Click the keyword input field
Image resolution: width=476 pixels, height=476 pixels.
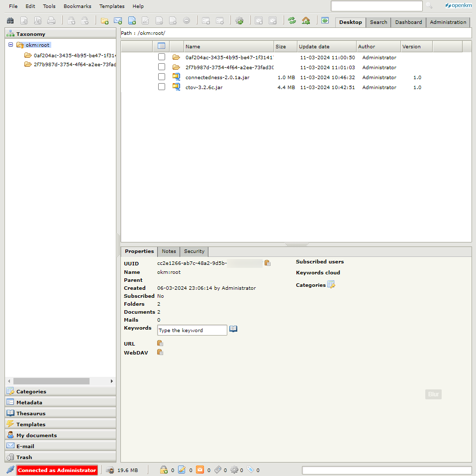192,330
